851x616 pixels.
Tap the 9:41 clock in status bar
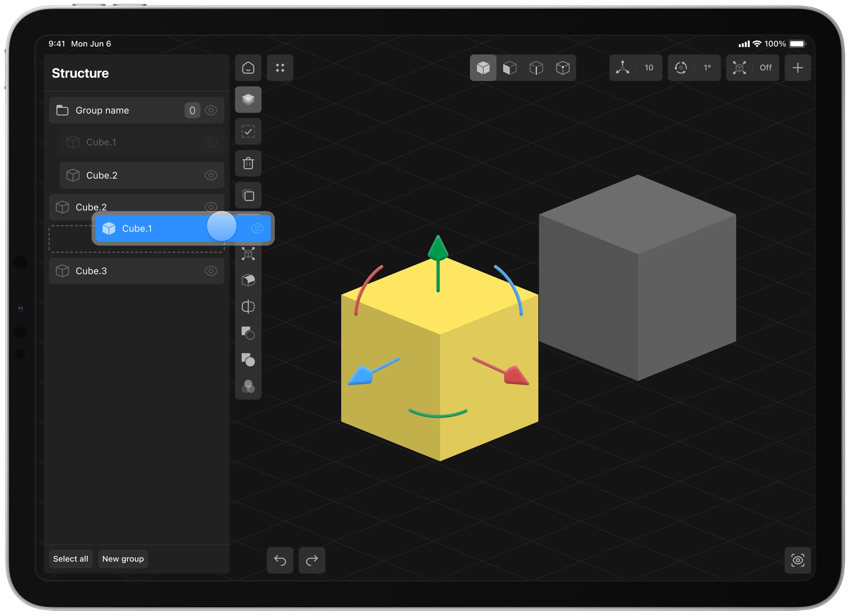pyautogui.click(x=57, y=43)
